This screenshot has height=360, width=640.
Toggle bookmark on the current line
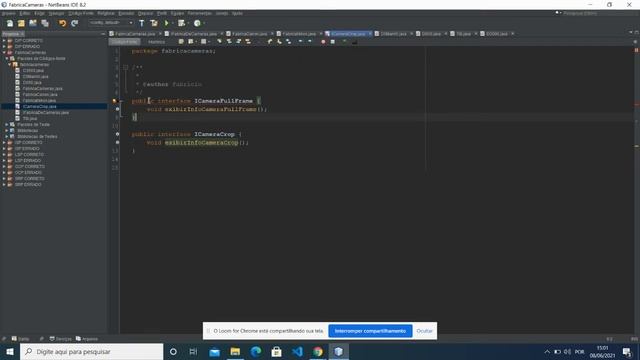click(289, 42)
